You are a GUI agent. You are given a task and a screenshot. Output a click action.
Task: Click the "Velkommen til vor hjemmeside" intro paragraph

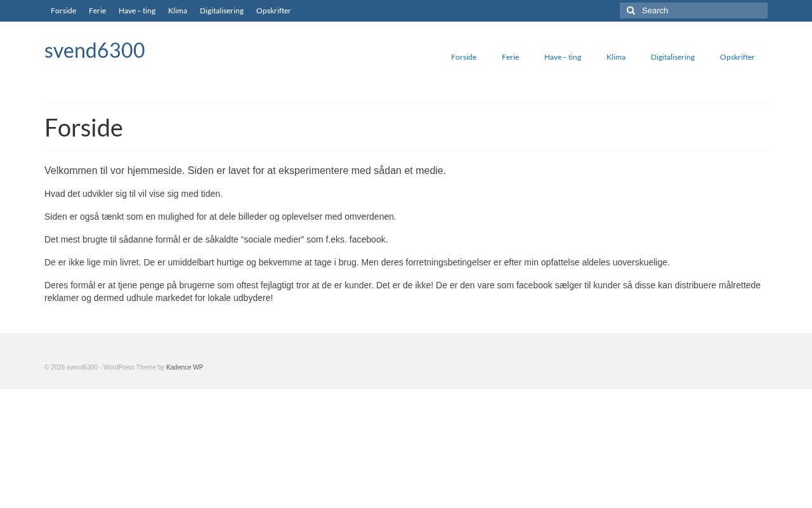tap(245, 171)
